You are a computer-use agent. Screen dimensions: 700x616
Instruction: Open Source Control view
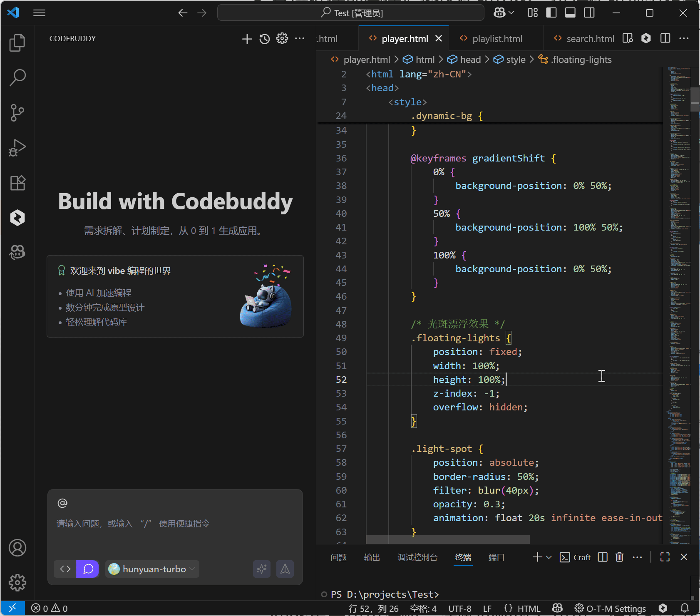click(17, 113)
